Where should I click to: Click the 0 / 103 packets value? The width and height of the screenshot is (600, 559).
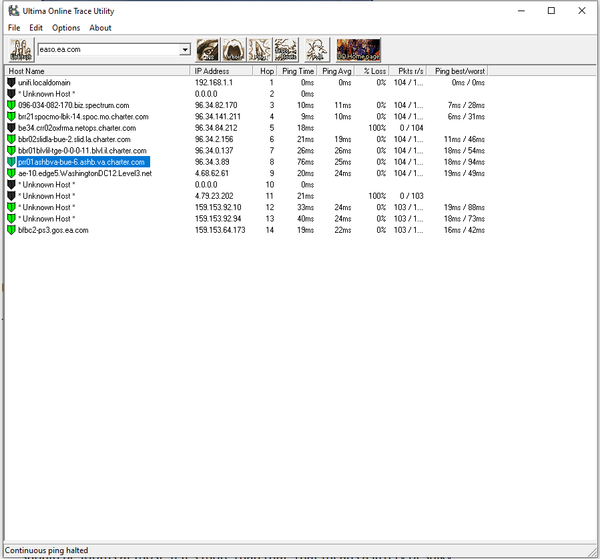click(x=411, y=196)
